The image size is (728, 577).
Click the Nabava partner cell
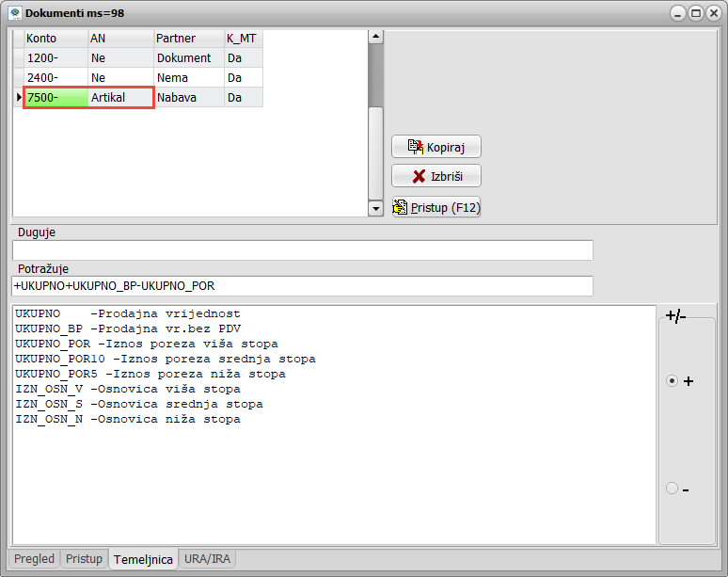pyautogui.click(x=188, y=98)
